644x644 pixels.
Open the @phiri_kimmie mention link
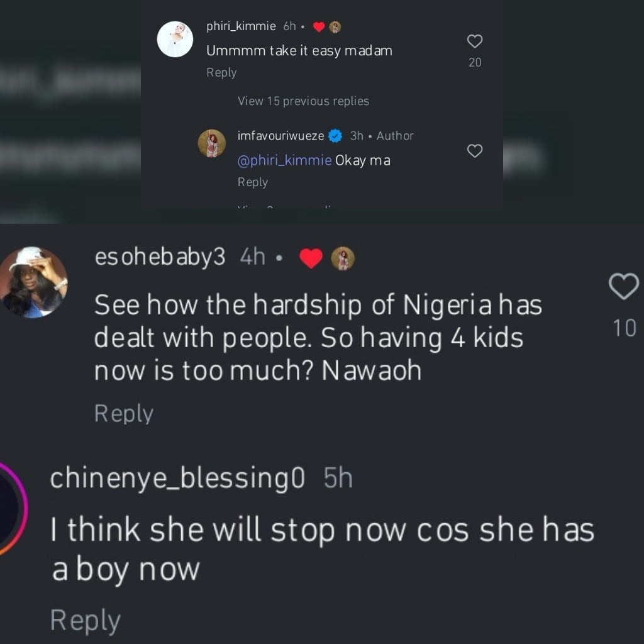tap(284, 160)
